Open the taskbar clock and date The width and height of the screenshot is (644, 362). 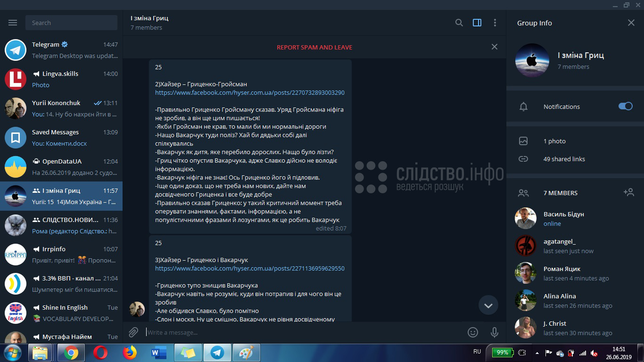pyautogui.click(x=619, y=353)
